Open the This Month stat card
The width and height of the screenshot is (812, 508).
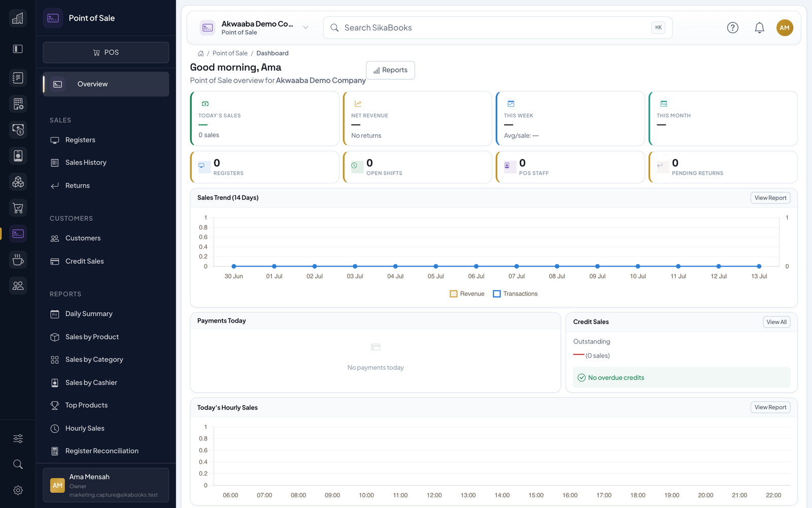pos(723,118)
